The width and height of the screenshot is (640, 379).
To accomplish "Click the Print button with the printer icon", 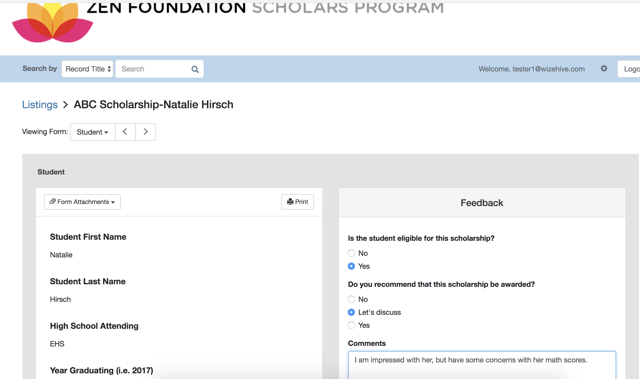I will click(298, 202).
